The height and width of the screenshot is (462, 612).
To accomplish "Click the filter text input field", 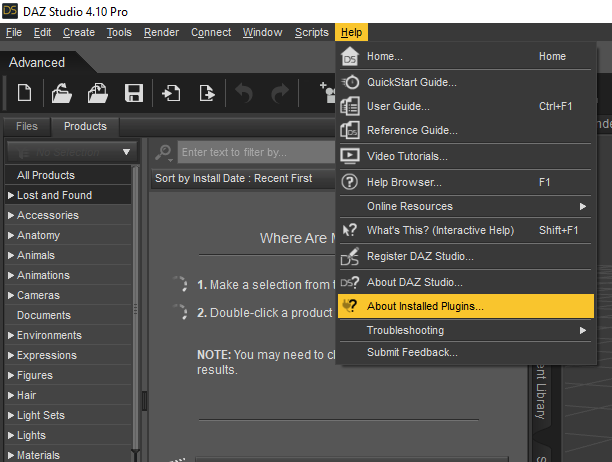I will coord(257,152).
